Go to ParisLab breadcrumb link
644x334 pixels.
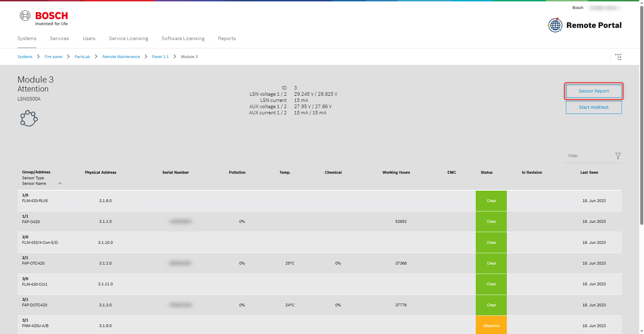tap(82, 57)
